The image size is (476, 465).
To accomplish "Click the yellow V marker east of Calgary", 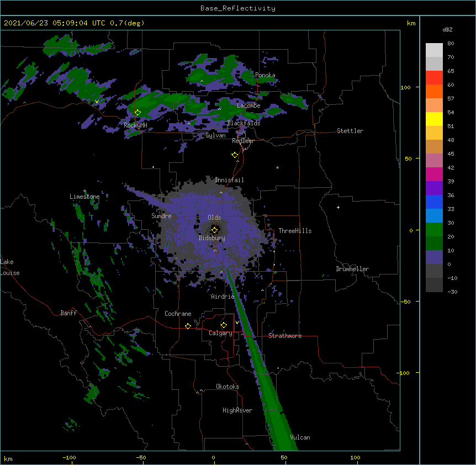I will pyautogui.click(x=237, y=323).
